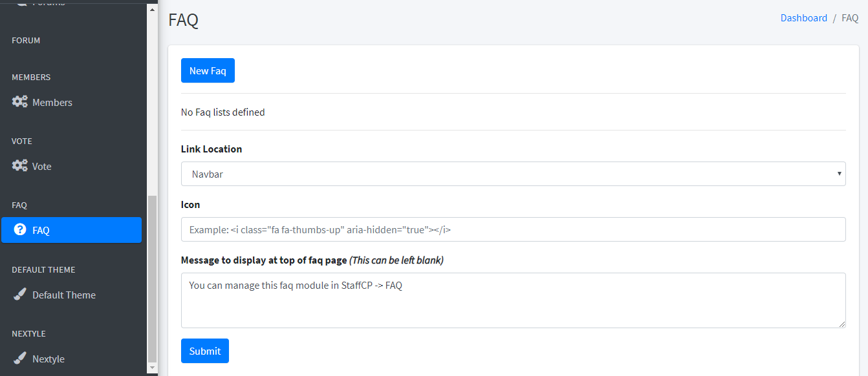The image size is (868, 376).
Task: Select Members in the sidebar
Action: 52,101
